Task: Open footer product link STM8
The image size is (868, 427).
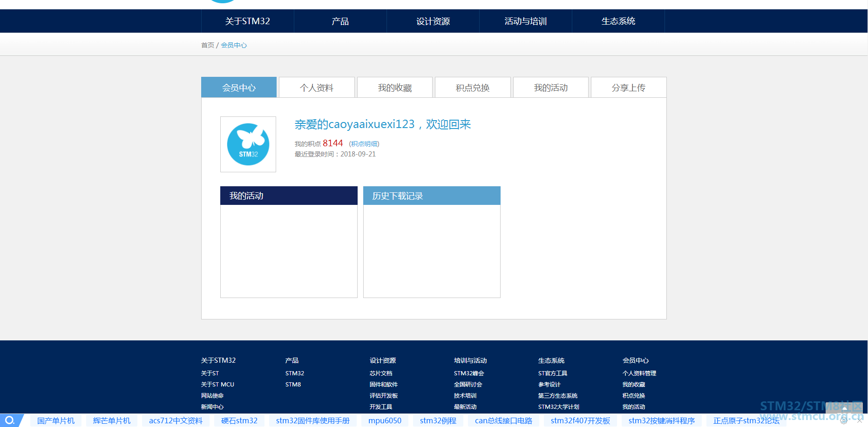Action: pyautogui.click(x=293, y=385)
